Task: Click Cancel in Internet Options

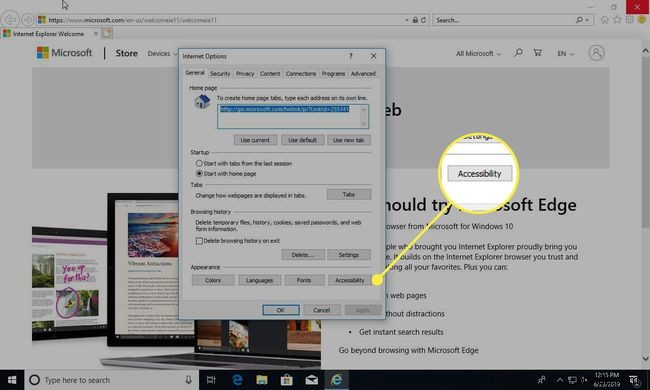Action: click(x=322, y=310)
